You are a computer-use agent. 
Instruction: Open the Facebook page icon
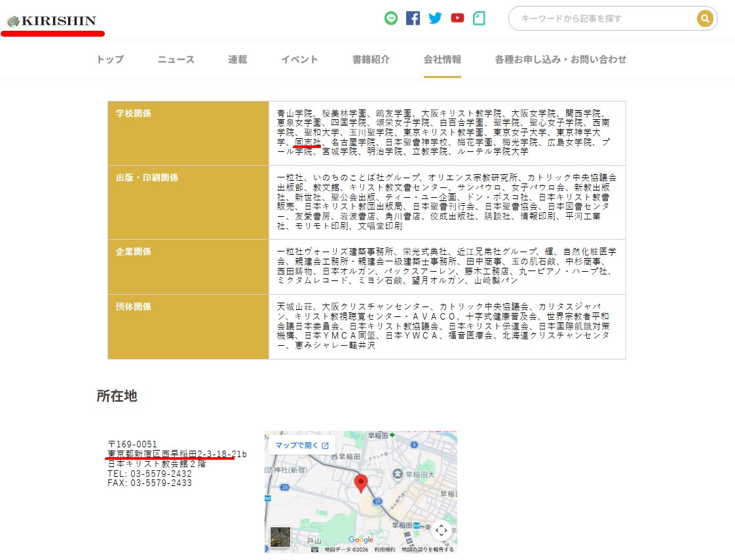coord(413,18)
